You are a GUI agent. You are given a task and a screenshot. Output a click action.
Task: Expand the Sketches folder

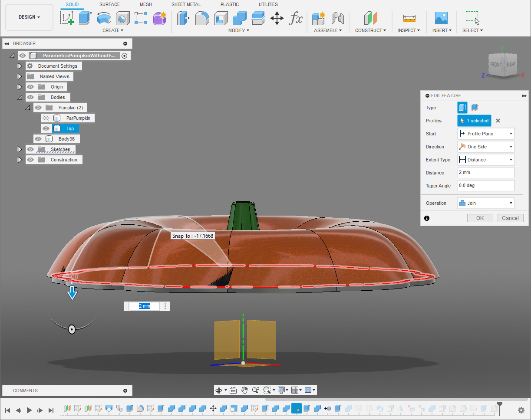20,149
